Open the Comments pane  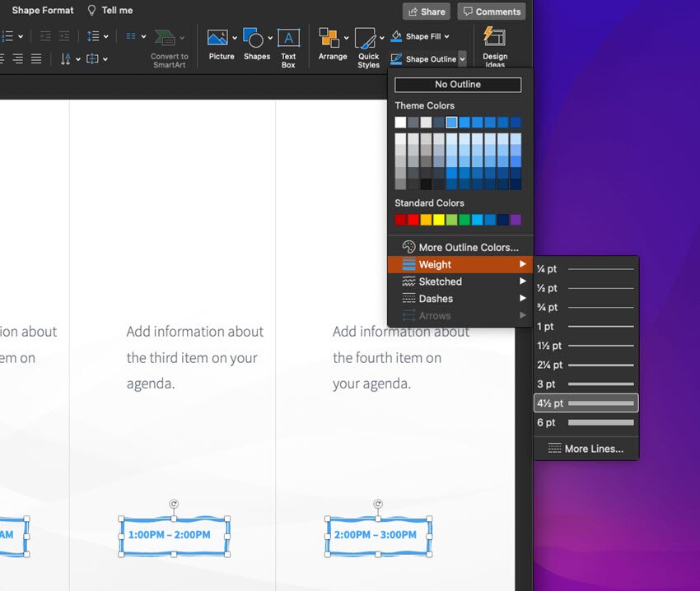click(492, 12)
